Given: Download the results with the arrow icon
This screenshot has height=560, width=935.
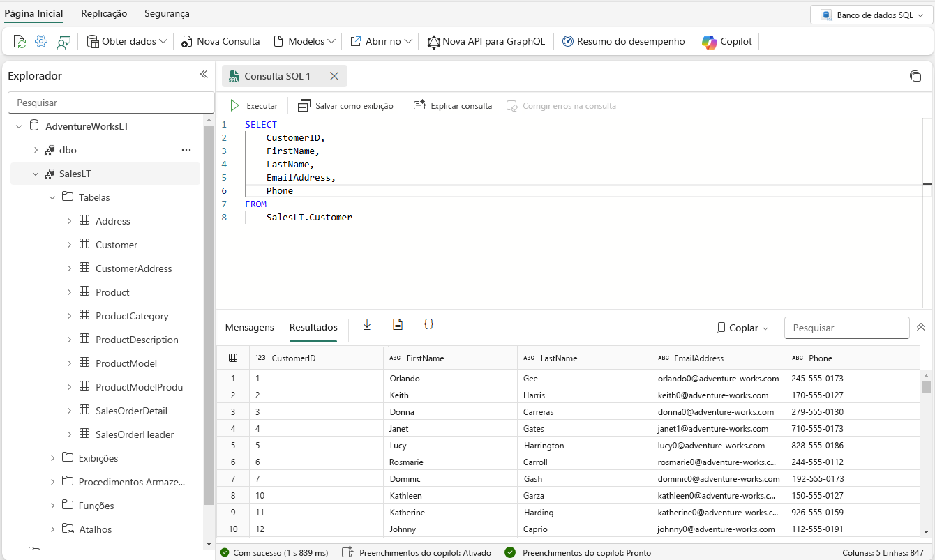Looking at the screenshot, I should coord(367,324).
